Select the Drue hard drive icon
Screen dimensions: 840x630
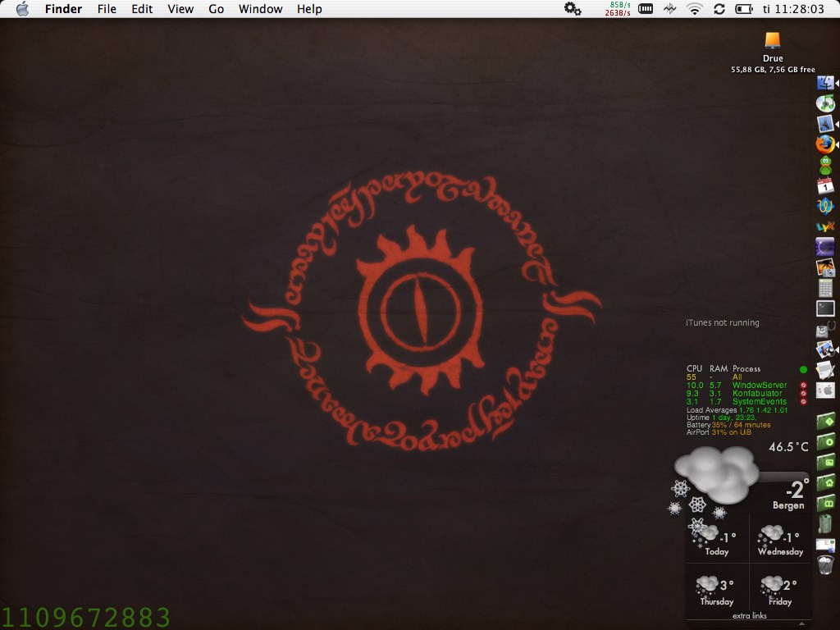click(x=773, y=41)
